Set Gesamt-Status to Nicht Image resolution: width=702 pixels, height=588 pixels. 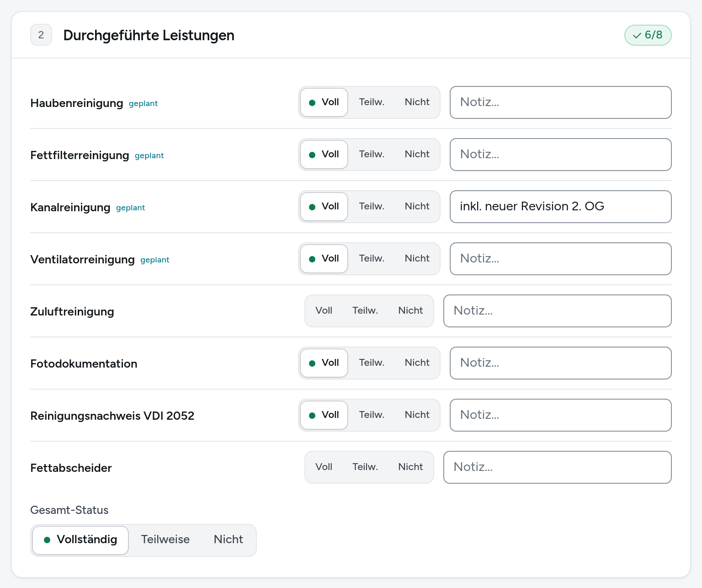(229, 540)
